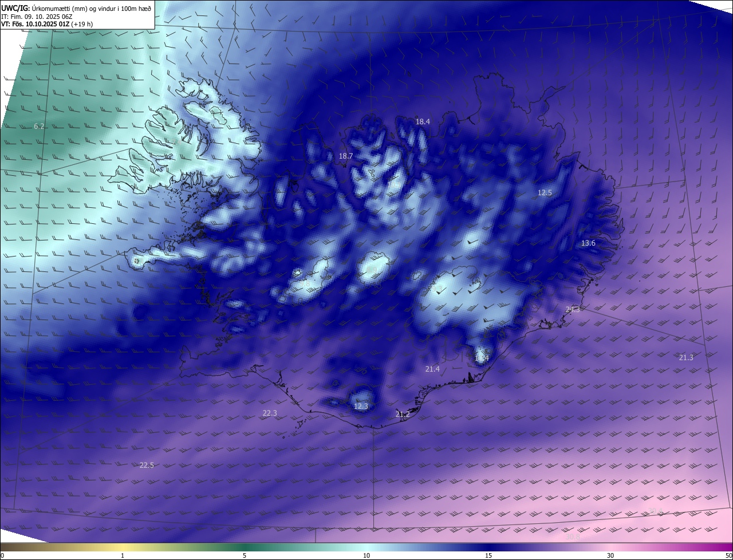Click the colour scale tick label 30
Viewport: 733px width, 560px height.
point(610,555)
